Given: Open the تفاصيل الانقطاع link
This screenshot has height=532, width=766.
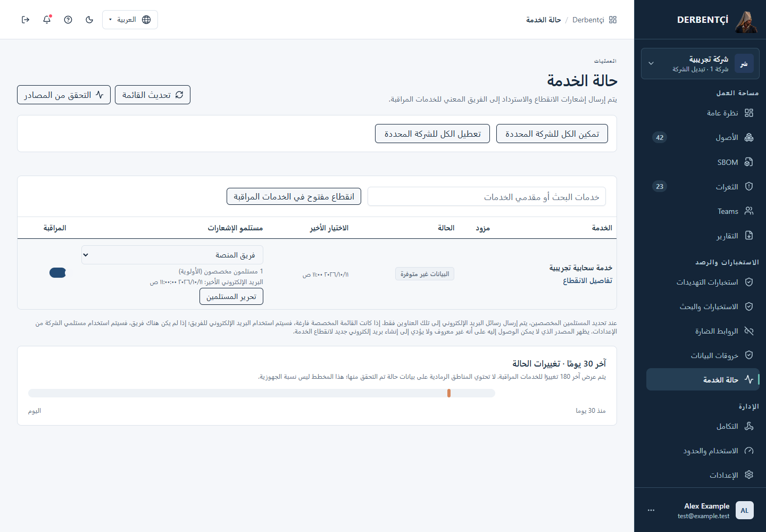Looking at the screenshot, I should (x=587, y=280).
